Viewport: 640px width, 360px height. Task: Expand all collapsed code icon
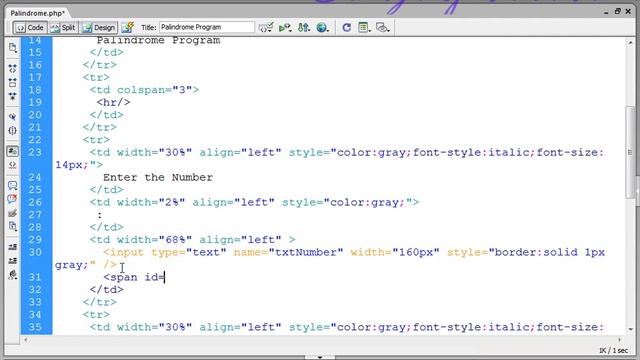[13, 96]
